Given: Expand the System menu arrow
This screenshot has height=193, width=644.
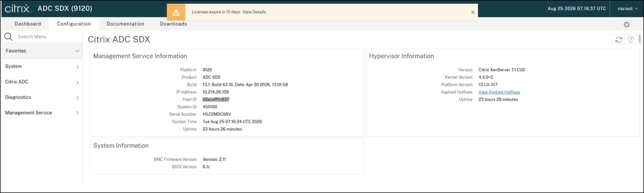Looking at the screenshot, I should pos(77,67).
